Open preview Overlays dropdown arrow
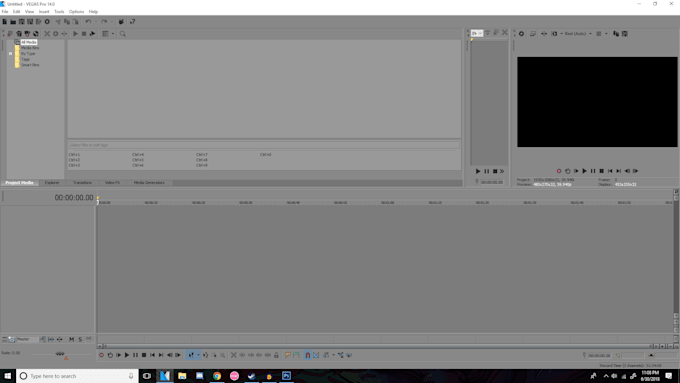This screenshot has width=680, height=383. [x=606, y=34]
